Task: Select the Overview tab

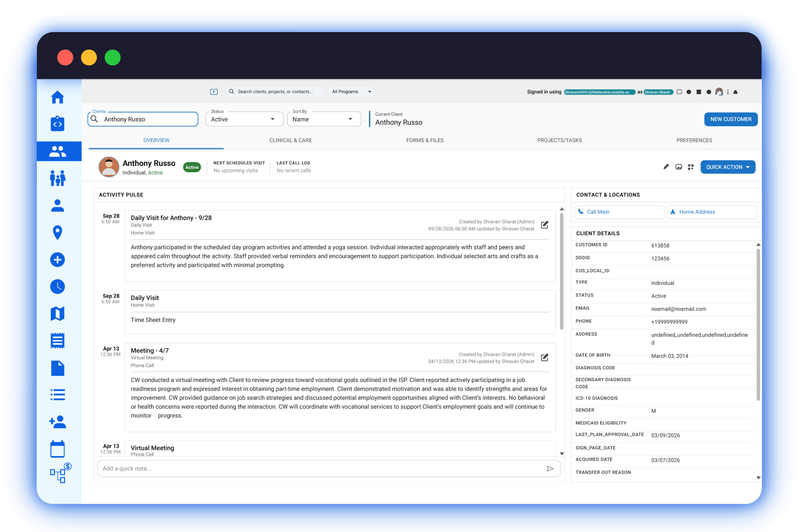Action: [x=156, y=140]
